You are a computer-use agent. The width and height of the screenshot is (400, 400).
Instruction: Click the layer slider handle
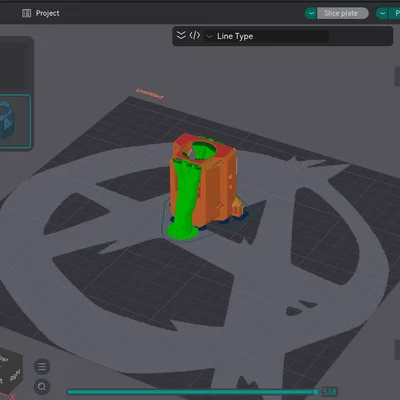click(x=315, y=392)
